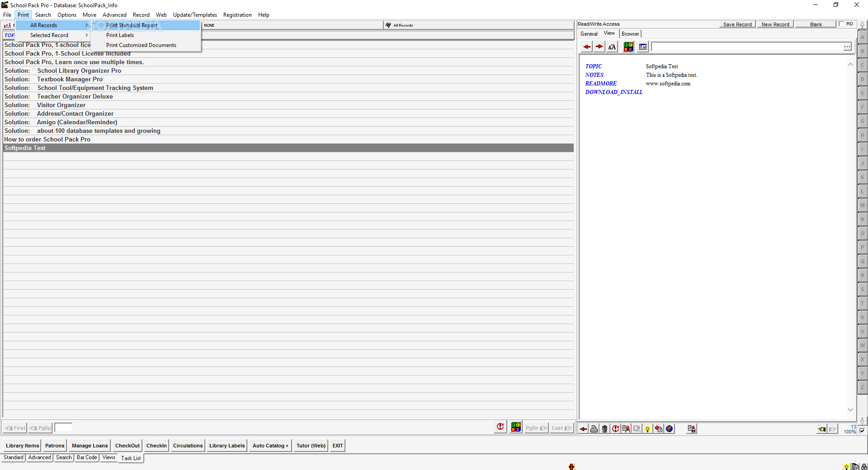The height and width of the screenshot is (470, 868).
Task: Select the 'How to order School Pack Pro' row
Action: pos(288,140)
